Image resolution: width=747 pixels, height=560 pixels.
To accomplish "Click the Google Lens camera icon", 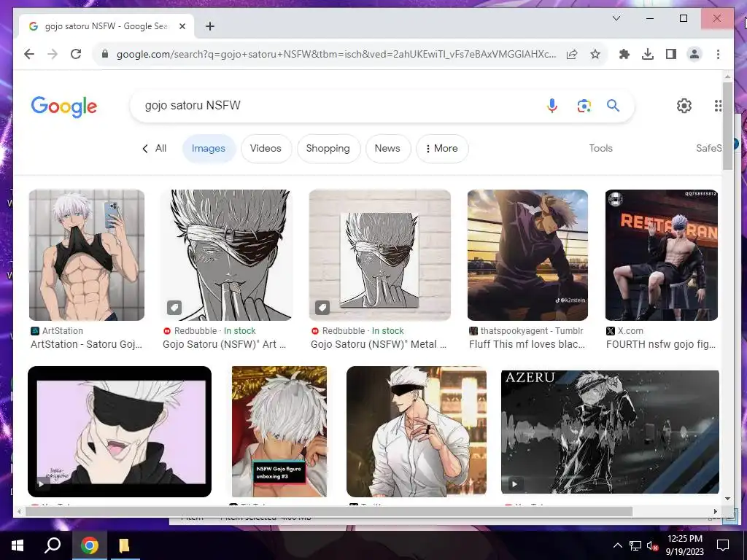I will tap(584, 105).
